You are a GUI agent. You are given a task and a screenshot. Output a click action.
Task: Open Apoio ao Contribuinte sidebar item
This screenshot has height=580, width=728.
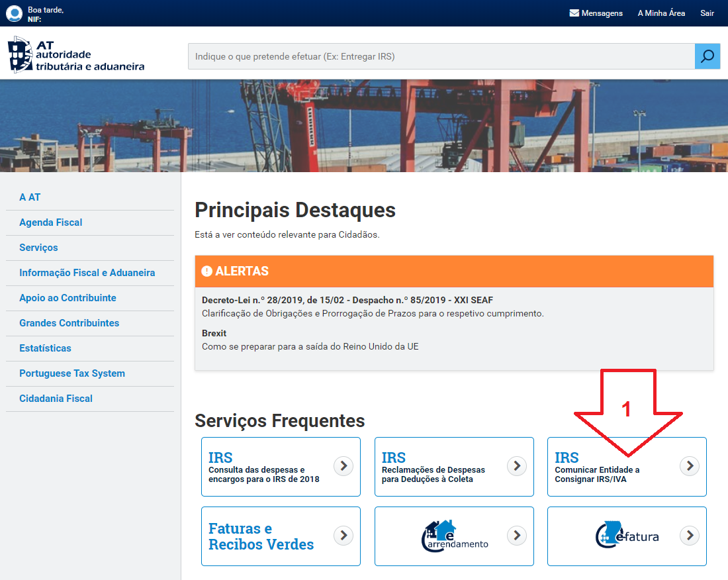click(68, 298)
